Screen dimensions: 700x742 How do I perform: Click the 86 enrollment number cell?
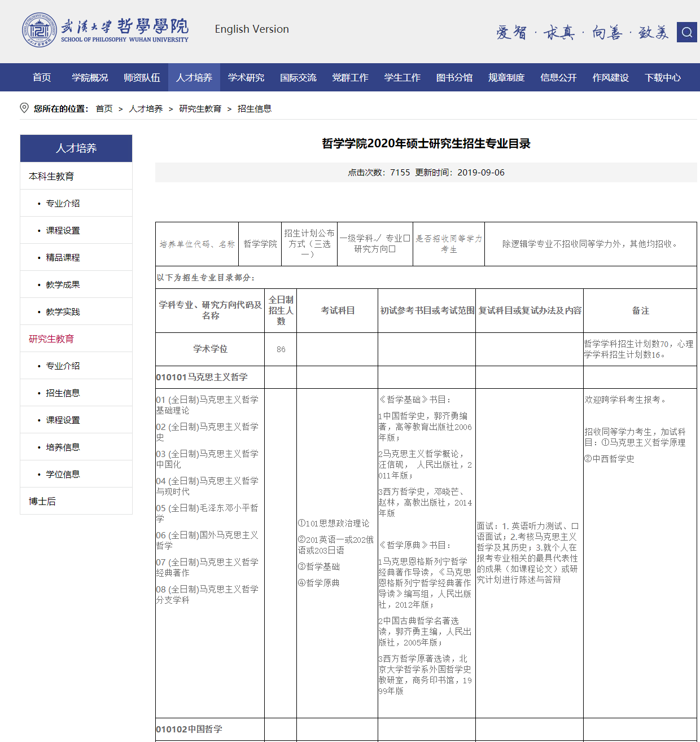(281, 349)
